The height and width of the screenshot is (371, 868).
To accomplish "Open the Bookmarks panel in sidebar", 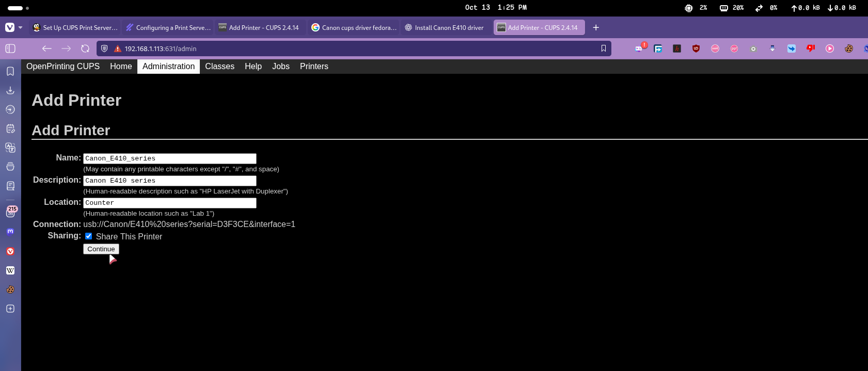I will [x=10, y=71].
